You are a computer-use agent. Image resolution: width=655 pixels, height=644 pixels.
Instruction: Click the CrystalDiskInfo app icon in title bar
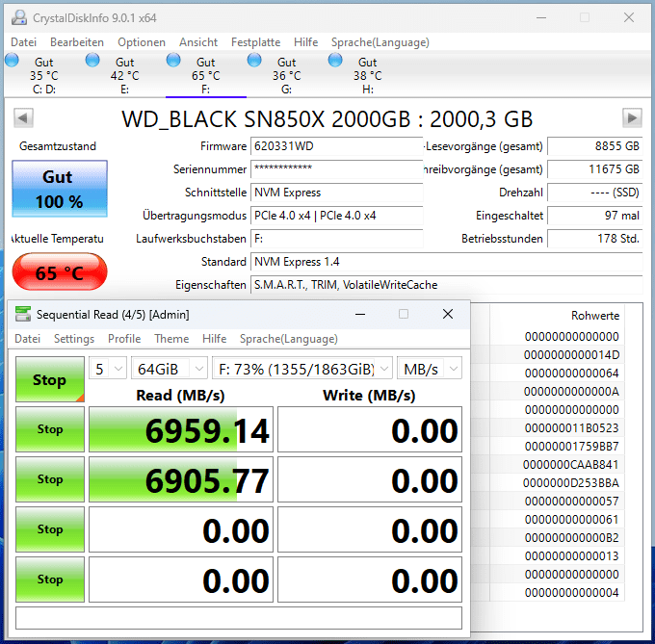[x=19, y=17]
